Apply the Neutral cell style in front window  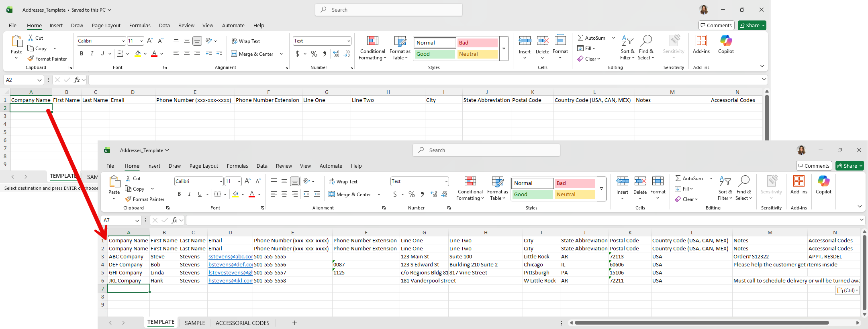(575, 194)
